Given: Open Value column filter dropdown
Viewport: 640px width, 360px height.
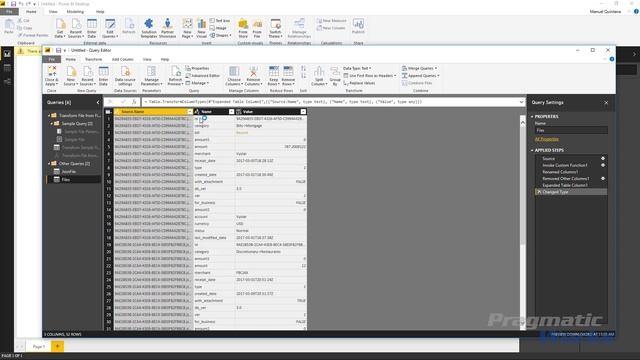Looking at the screenshot, I should click(x=303, y=111).
